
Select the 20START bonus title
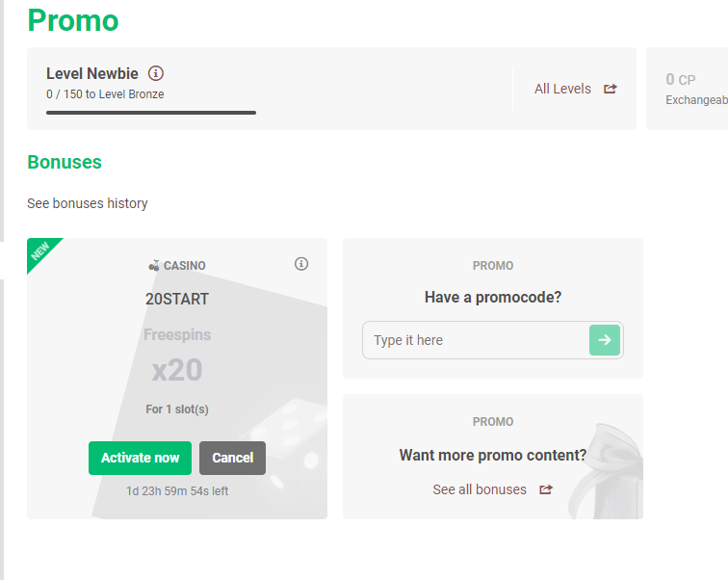[177, 299]
